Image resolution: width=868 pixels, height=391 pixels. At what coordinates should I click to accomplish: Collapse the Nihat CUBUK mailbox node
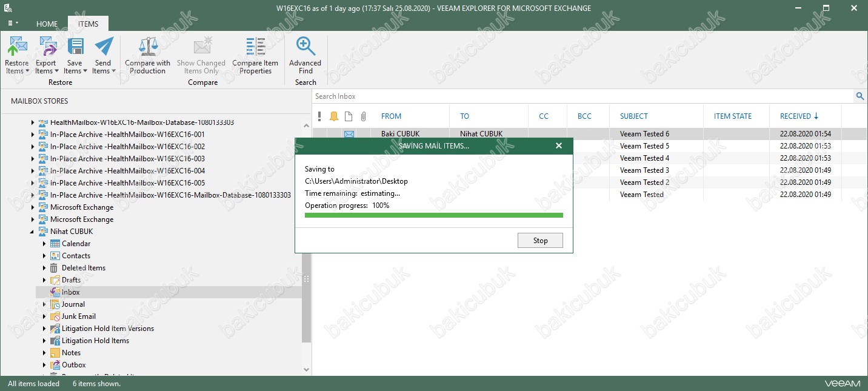32,232
